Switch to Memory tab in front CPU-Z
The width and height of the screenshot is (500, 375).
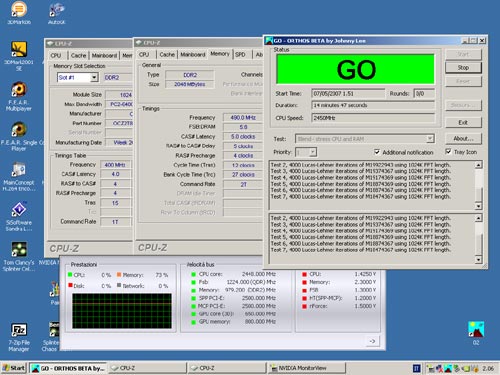(x=220, y=54)
